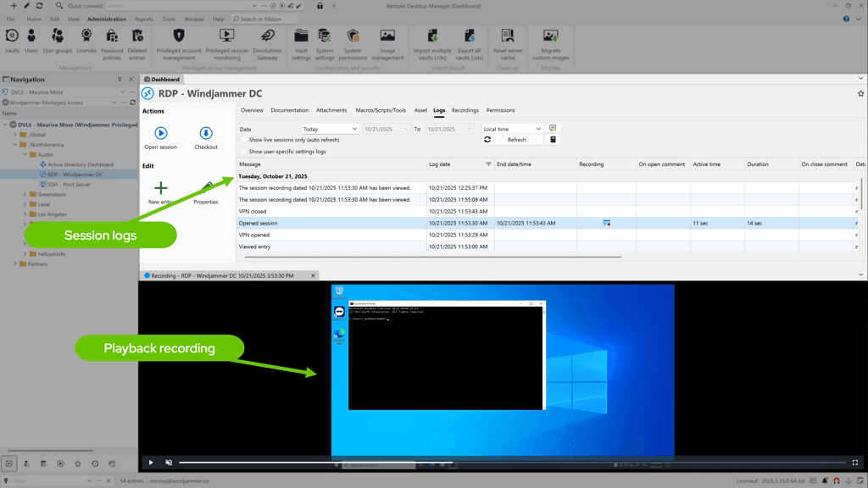Open the Administration ribbon menu
This screenshot has height=488, width=868.
(107, 19)
